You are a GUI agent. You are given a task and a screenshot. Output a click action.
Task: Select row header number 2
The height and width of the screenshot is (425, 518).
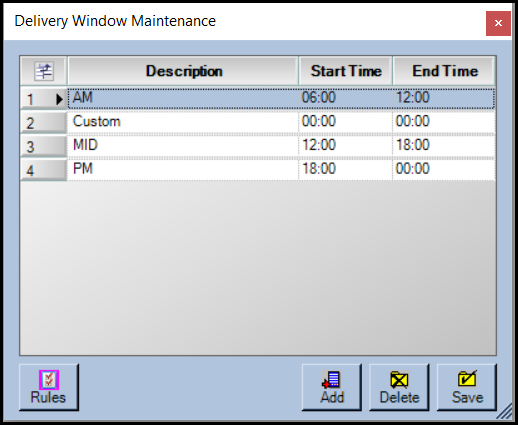[x=44, y=123]
